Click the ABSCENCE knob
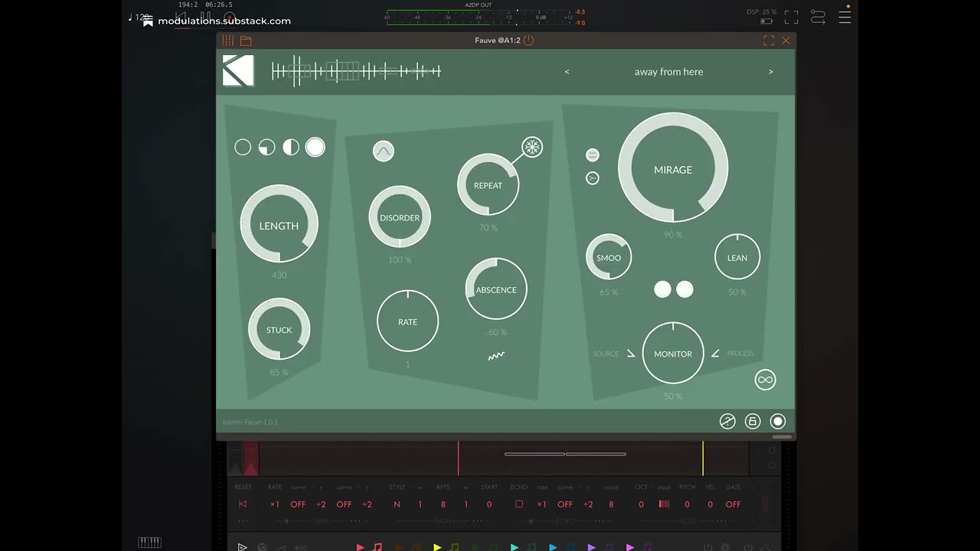 pos(496,289)
